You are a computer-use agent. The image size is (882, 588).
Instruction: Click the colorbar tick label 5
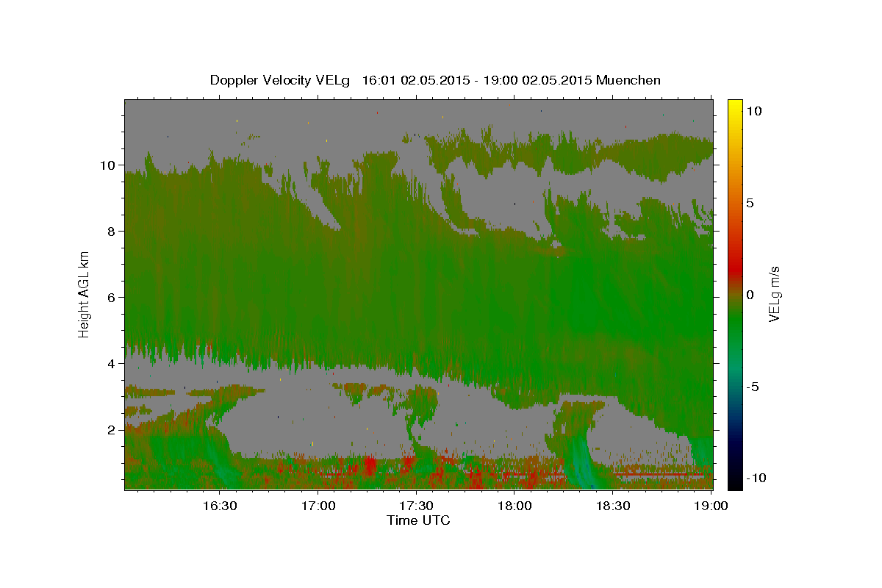click(x=750, y=203)
